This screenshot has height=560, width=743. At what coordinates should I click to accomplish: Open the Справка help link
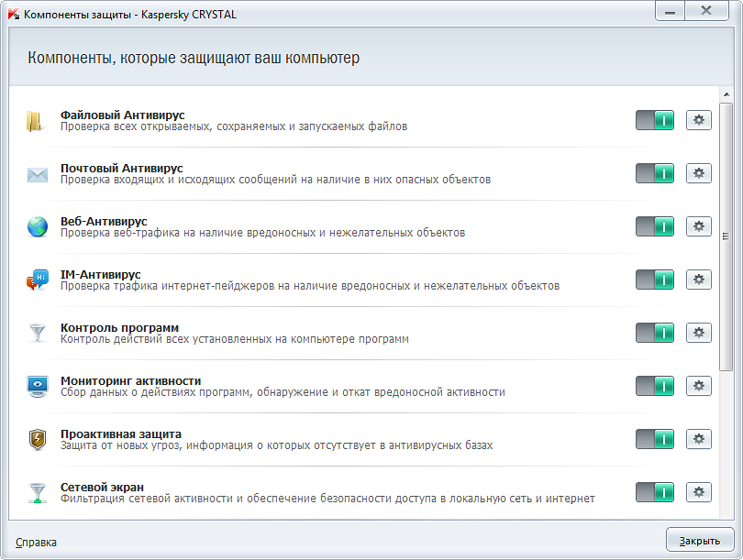36,543
